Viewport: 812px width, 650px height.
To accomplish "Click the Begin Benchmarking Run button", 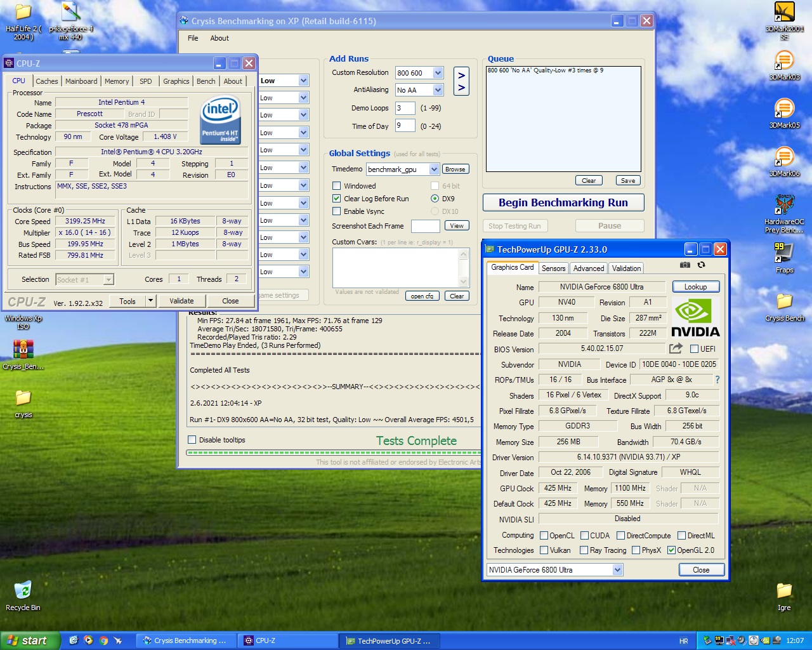I will [x=563, y=202].
